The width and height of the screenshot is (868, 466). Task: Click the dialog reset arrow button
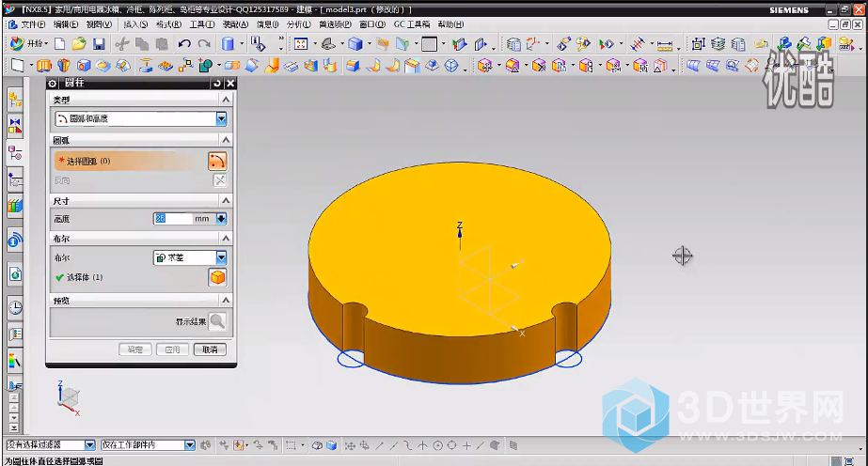[217, 83]
